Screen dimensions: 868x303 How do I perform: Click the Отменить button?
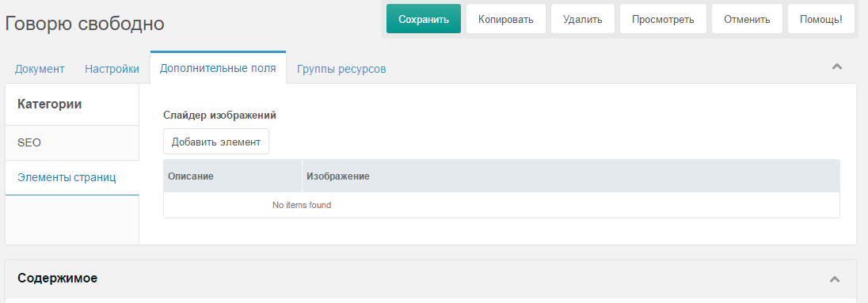click(x=748, y=19)
